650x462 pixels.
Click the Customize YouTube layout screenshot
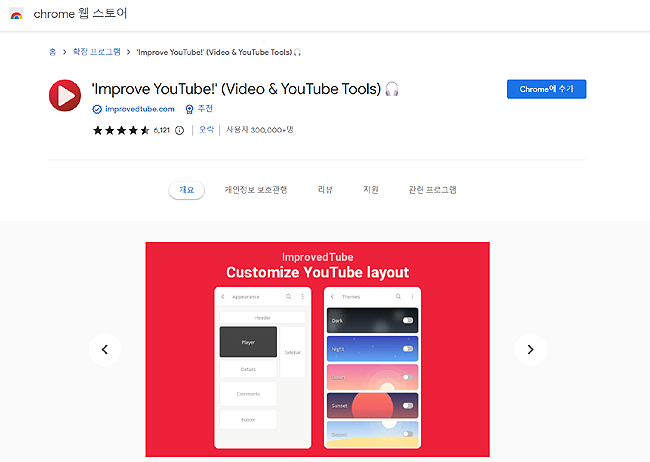coord(318,349)
